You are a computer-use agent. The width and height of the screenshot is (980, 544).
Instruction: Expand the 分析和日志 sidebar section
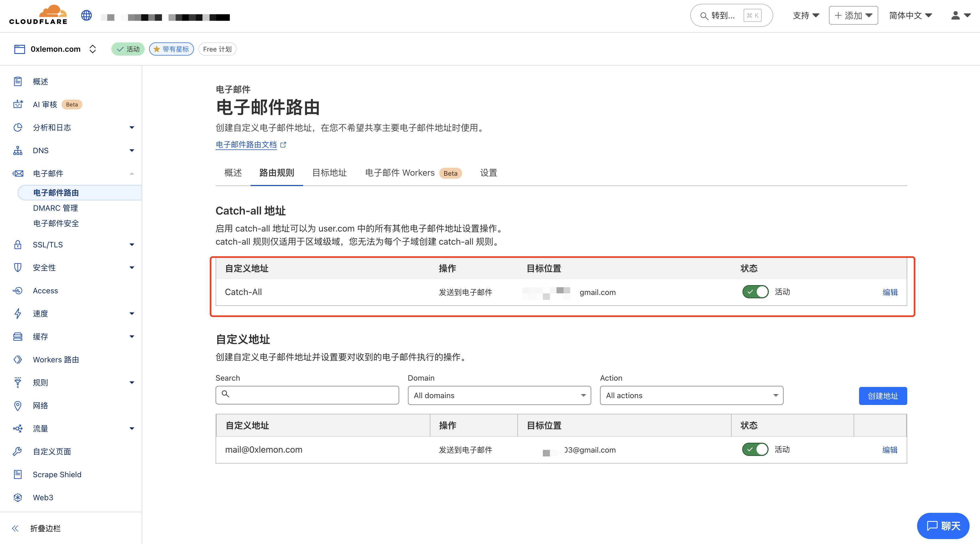tap(132, 128)
